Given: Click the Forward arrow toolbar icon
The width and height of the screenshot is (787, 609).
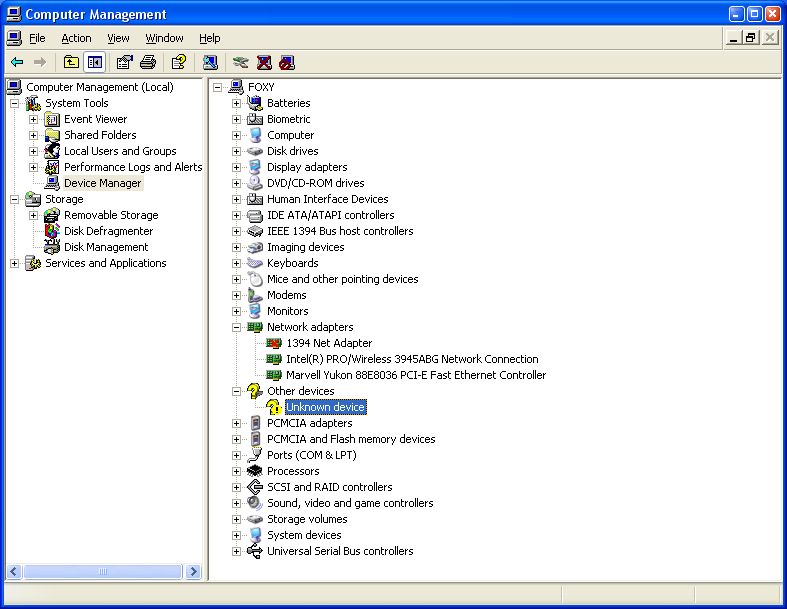Looking at the screenshot, I should (40, 62).
